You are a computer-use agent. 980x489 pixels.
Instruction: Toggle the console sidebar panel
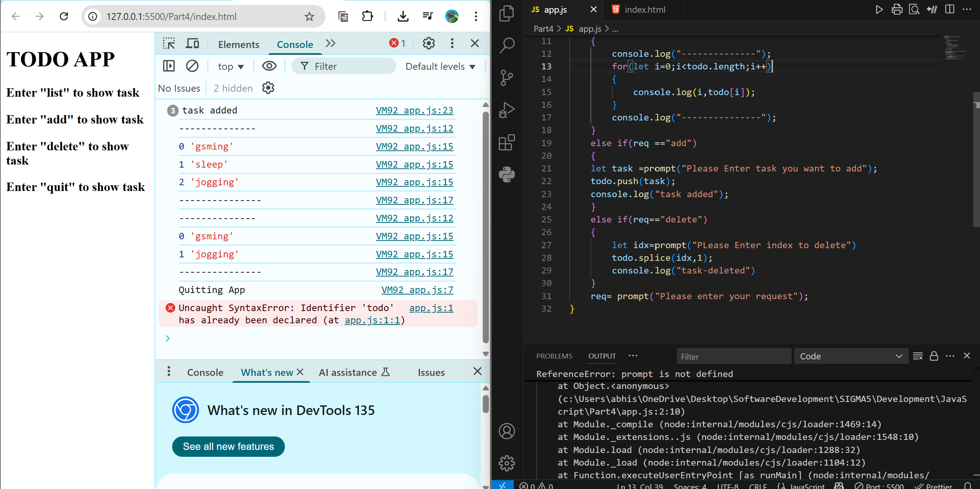coord(169,66)
